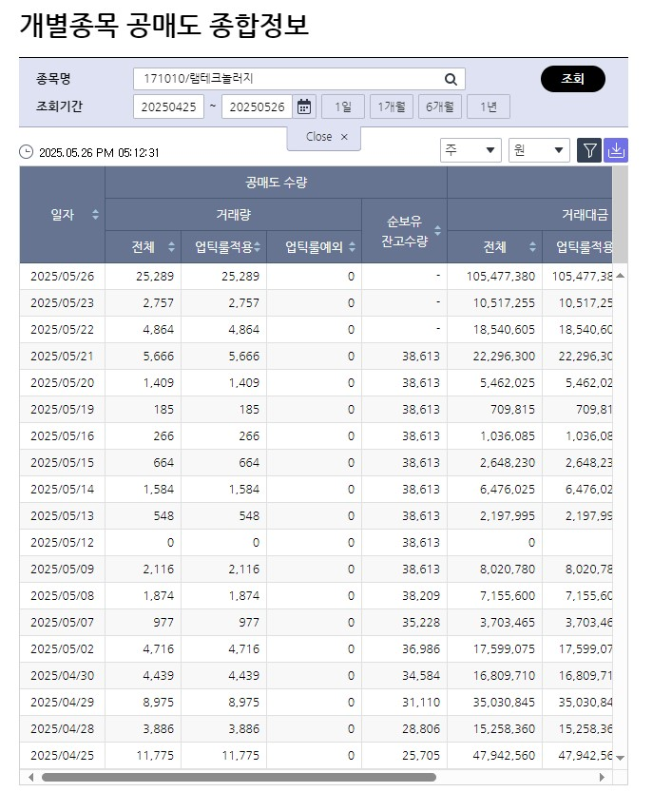The height and width of the screenshot is (792, 672).
Task: Click the stock name input field
Action: [298, 79]
